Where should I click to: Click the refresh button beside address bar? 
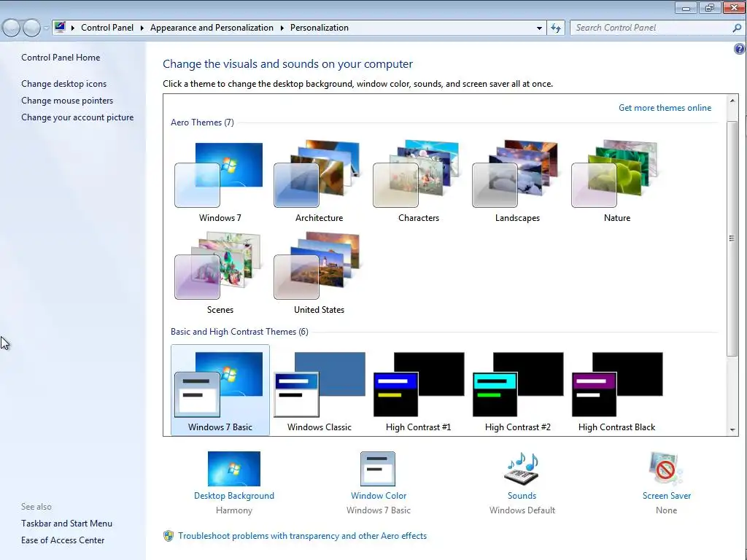tap(555, 28)
